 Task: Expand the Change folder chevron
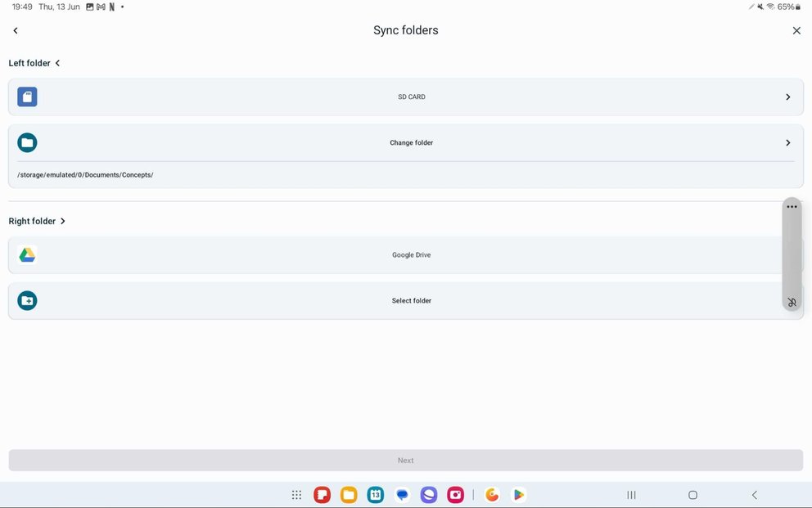click(x=788, y=142)
